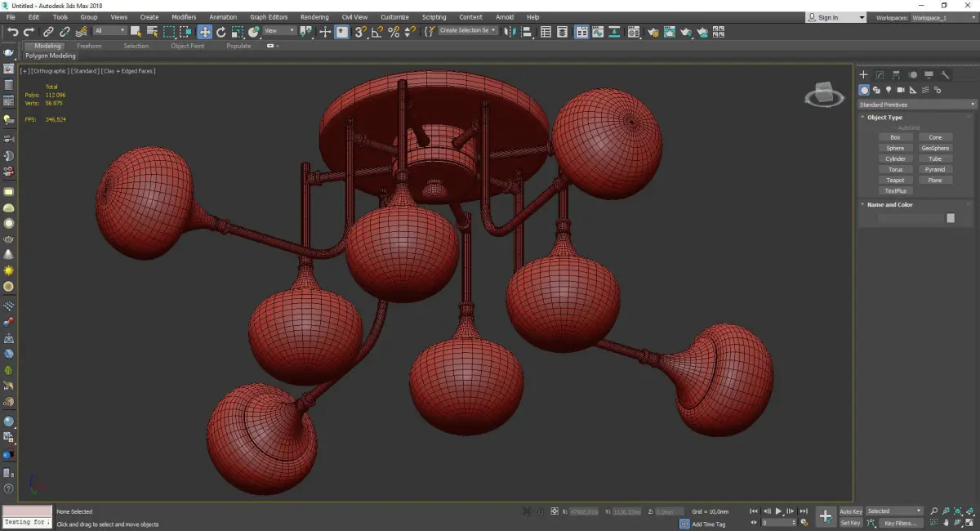This screenshot has height=531, width=980.
Task: Open the Rendering menu
Action: (x=314, y=17)
